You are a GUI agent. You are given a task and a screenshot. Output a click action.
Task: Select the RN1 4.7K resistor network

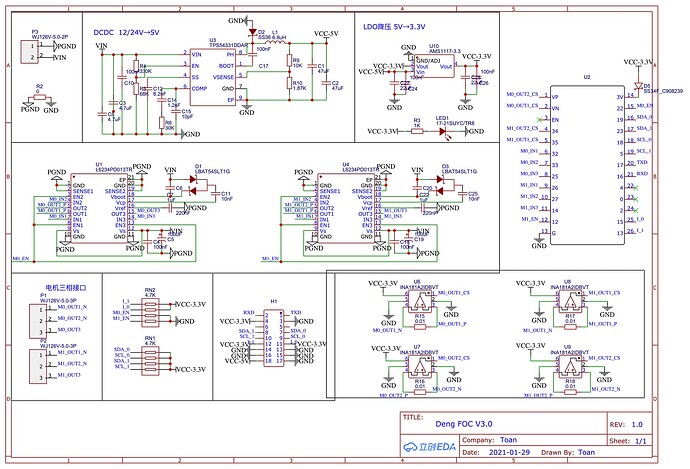150,360
